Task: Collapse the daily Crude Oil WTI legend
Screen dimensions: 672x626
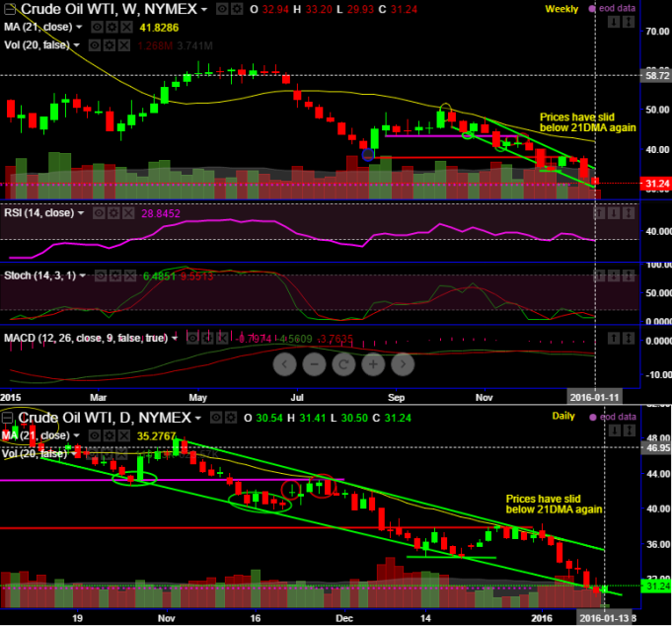Action: tap(8, 418)
